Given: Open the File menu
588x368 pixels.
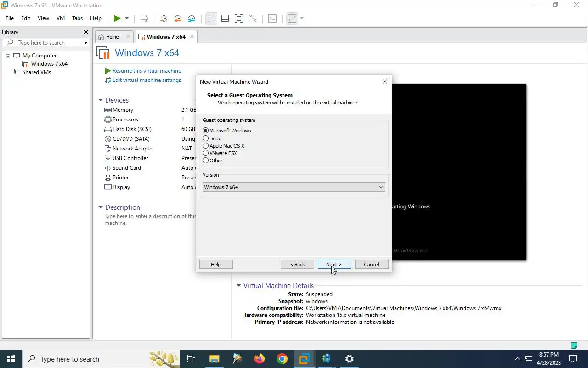Looking at the screenshot, I should [10, 18].
